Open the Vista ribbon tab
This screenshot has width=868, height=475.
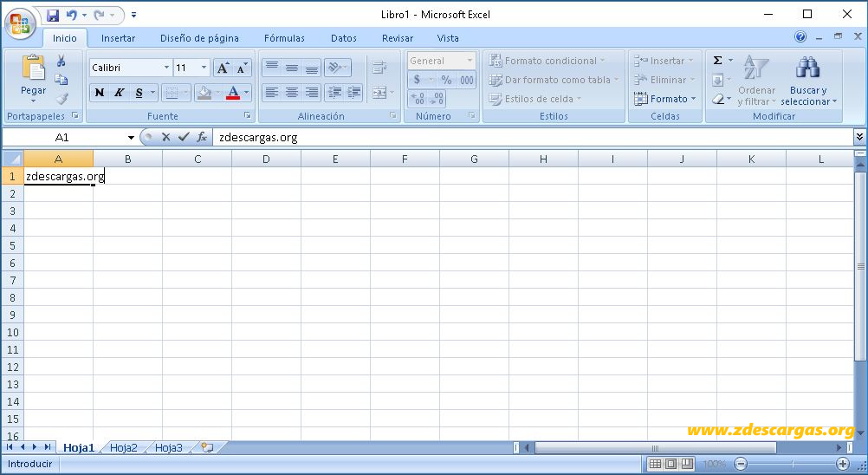pos(448,38)
